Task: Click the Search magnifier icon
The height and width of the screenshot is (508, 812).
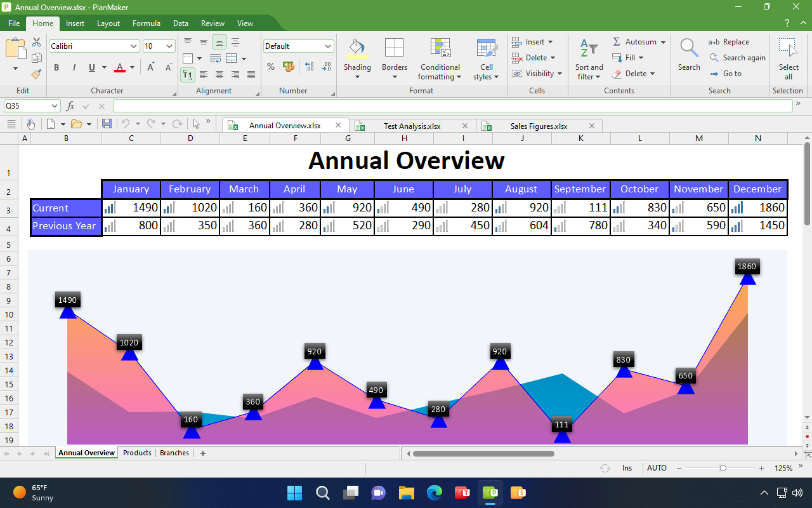Action: pos(688,48)
